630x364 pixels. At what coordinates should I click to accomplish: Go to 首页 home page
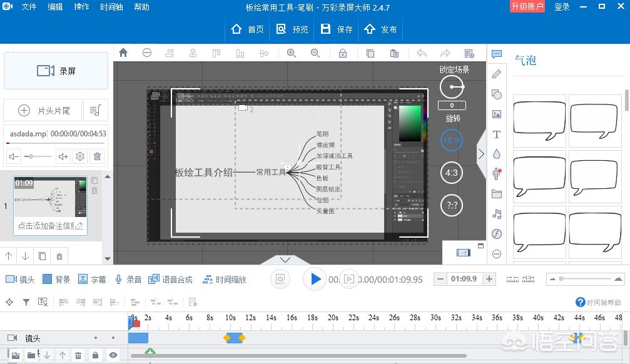248,29
